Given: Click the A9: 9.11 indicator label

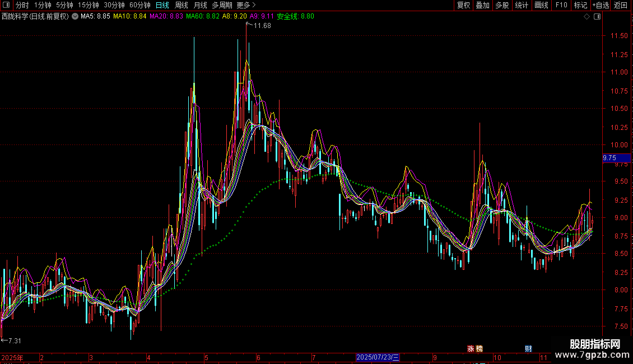Looking at the screenshot, I should point(262,16).
